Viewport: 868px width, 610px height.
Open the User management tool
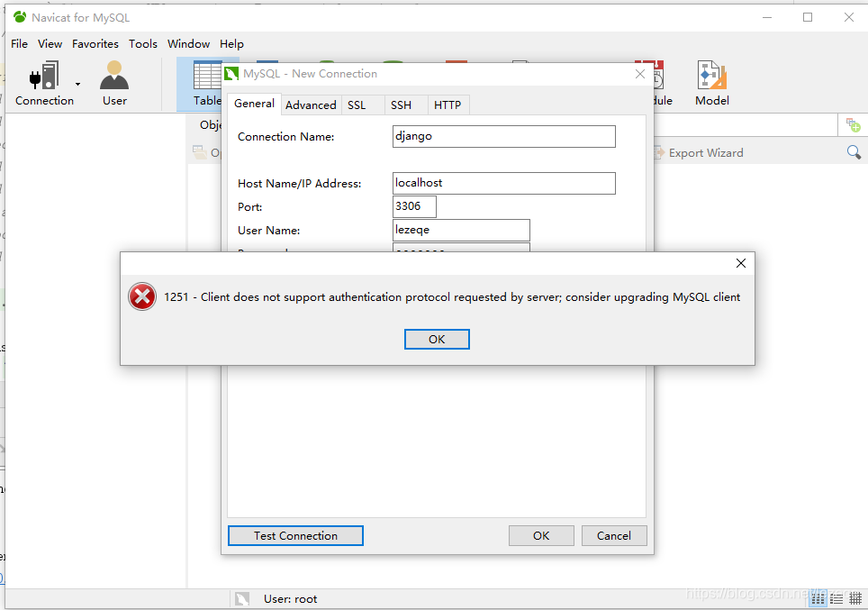[x=113, y=77]
